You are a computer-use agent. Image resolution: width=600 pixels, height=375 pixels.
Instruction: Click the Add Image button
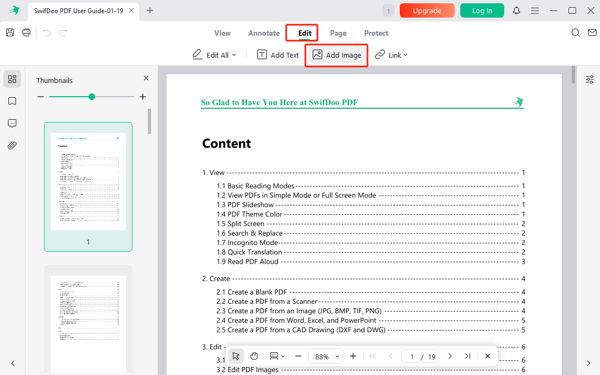tap(337, 55)
